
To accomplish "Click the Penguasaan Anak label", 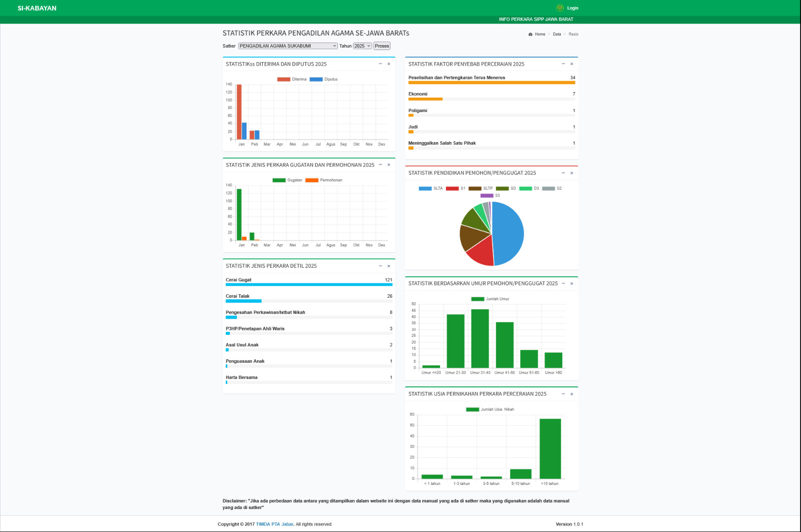I will coord(245,361).
